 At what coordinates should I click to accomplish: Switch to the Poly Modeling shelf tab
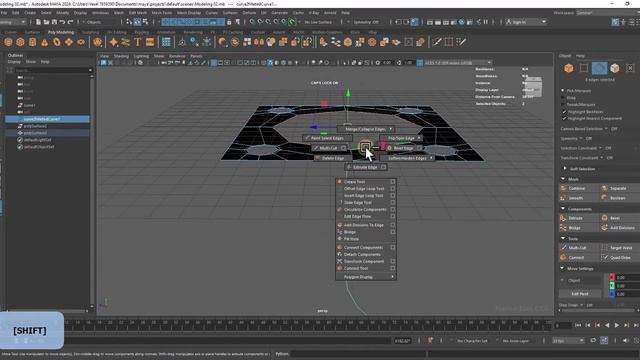tap(61, 32)
